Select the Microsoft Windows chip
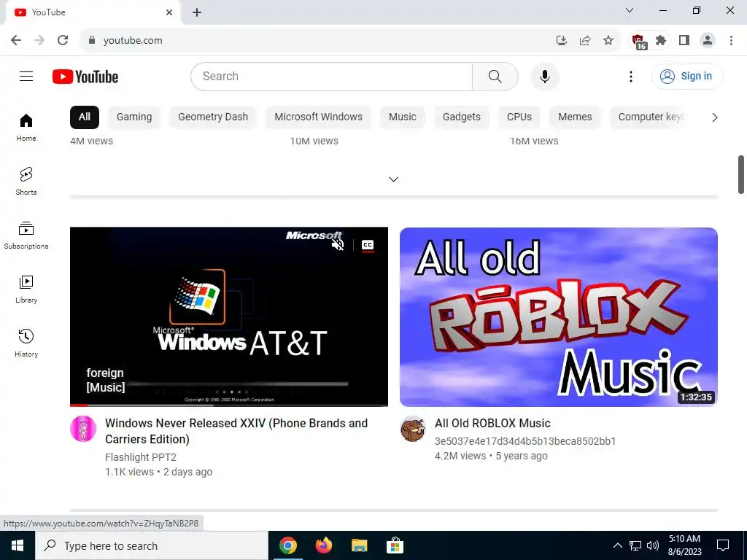The image size is (747, 560). (x=318, y=117)
